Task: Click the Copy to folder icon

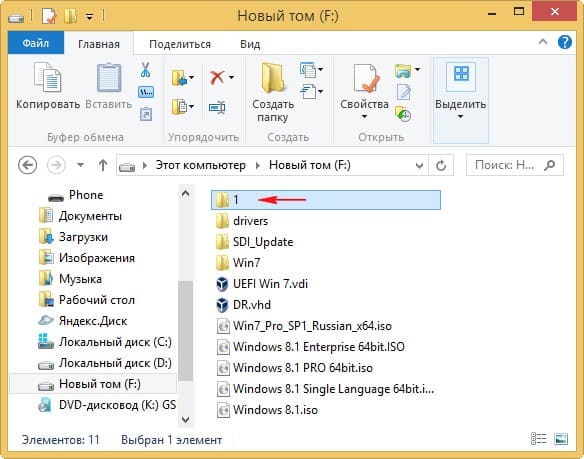Action: pyautogui.click(x=179, y=107)
